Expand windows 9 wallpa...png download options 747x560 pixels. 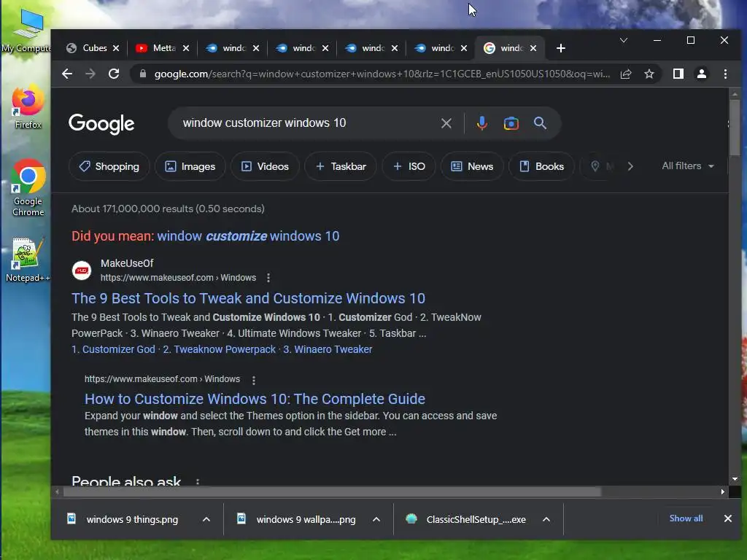coord(376,519)
